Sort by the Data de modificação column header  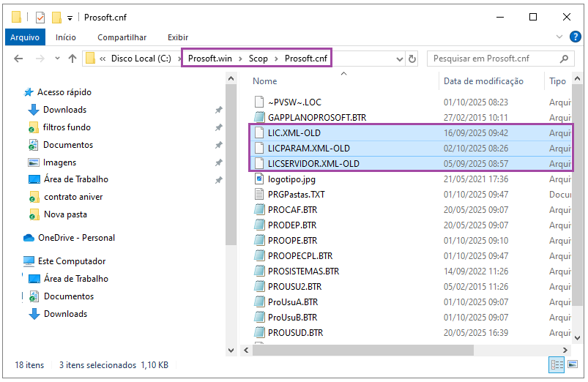pyautogui.click(x=483, y=81)
